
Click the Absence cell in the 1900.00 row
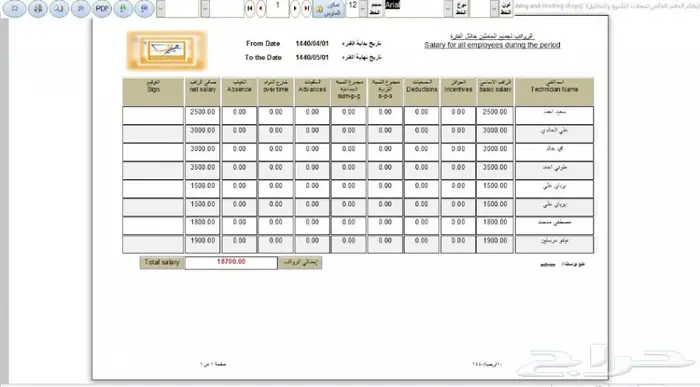(239, 244)
